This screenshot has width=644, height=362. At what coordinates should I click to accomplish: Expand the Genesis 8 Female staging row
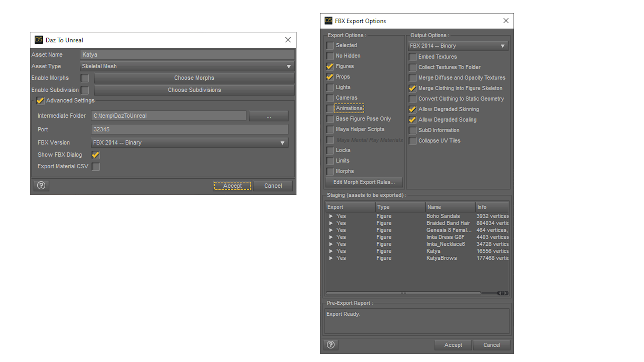[x=331, y=230]
